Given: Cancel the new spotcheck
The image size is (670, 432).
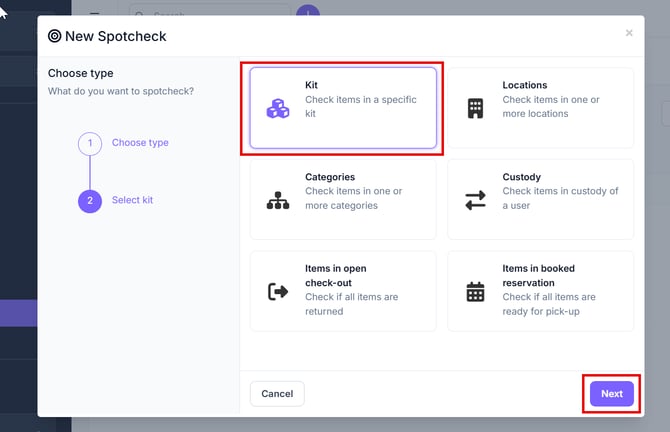Looking at the screenshot, I should [x=277, y=394].
